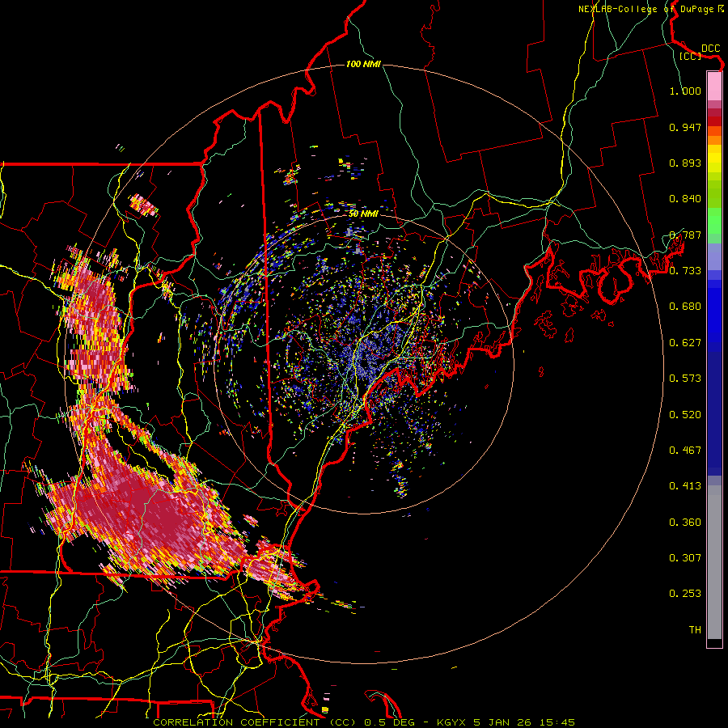The width and height of the screenshot is (728, 728).
Task: Pick the bright green segment of the color scale
Action: click(x=714, y=221)
